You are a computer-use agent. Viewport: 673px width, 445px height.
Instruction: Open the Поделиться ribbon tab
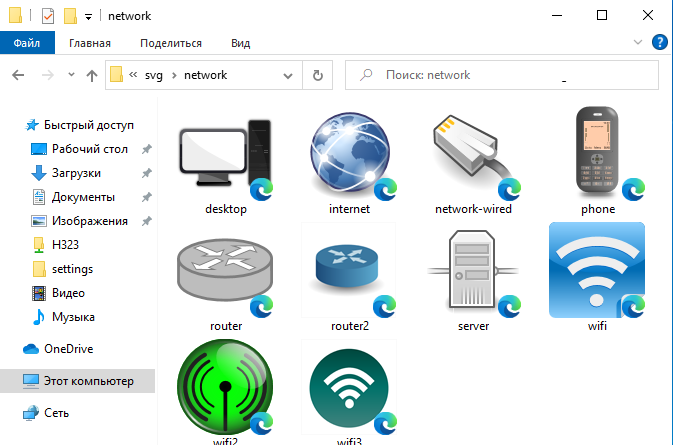pos(171,43)
